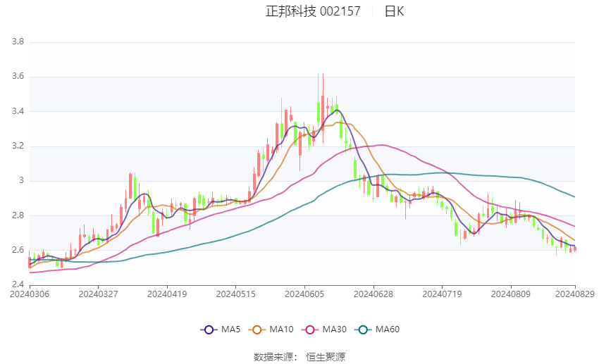Screen dimensions: 599x364
Task: Click the 20240327 date axis label
Action: (98, 294)
